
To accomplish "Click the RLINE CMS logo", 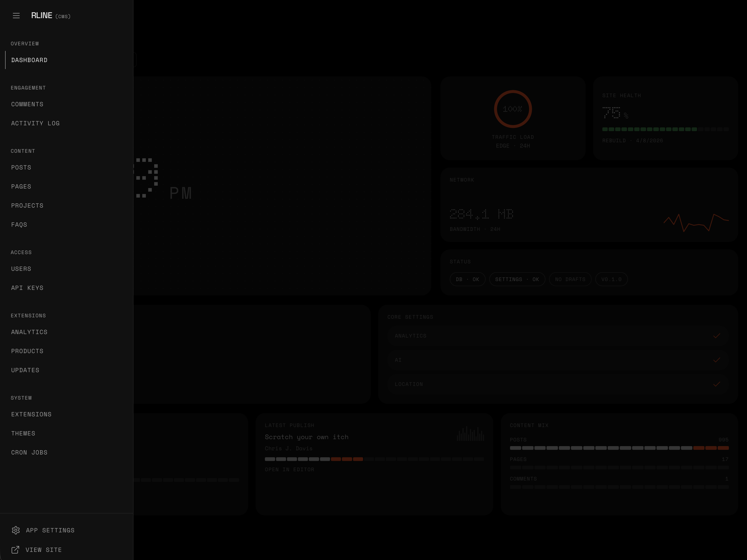I will pyautogui.click(x=51, y=16).
